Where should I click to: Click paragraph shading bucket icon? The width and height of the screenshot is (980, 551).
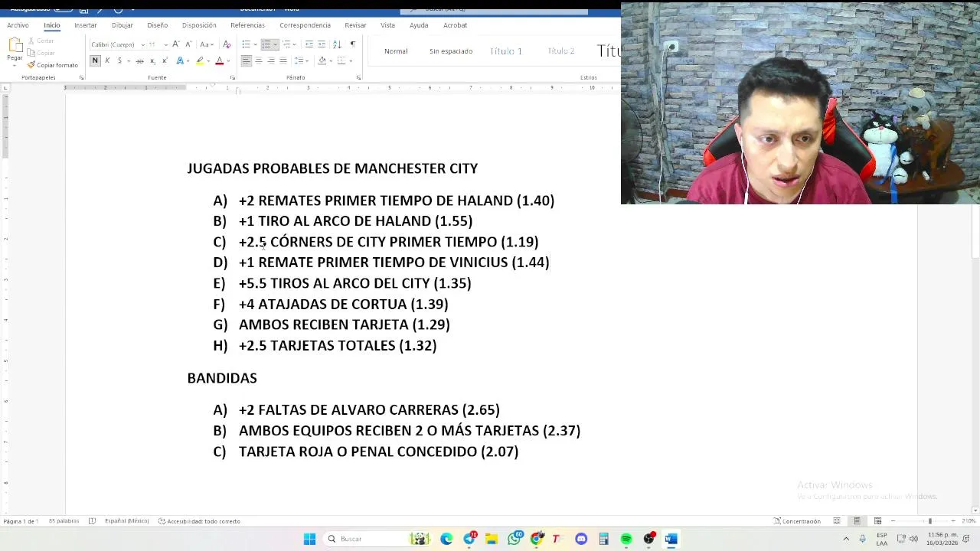click(x=322, y=60)
